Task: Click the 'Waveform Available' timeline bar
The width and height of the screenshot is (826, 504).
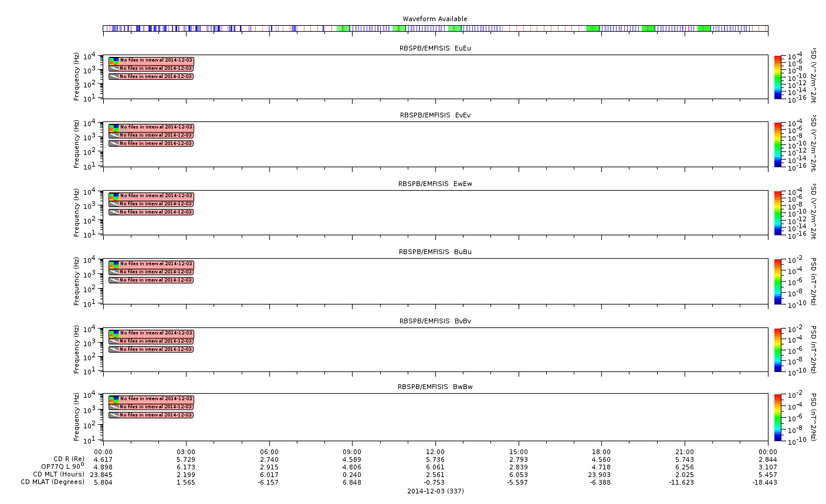Action: coord(435,28)
